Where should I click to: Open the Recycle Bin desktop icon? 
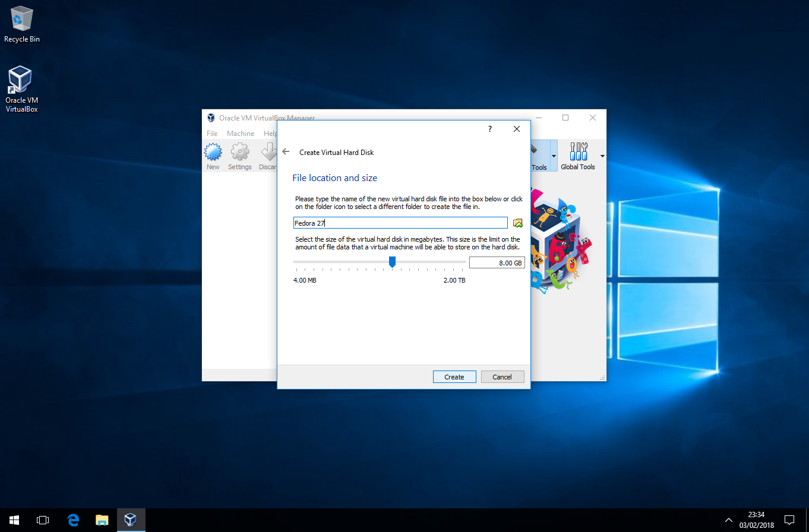point(22,24)
